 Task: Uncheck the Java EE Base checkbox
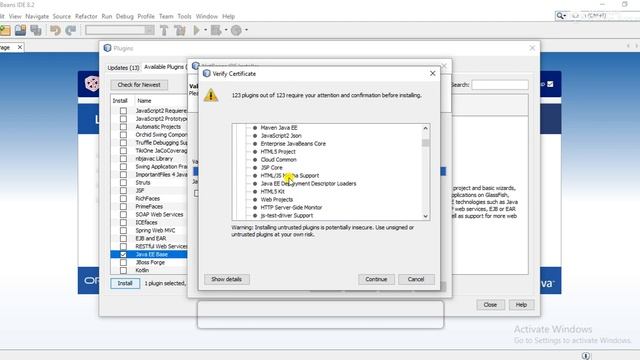[123, 254]
